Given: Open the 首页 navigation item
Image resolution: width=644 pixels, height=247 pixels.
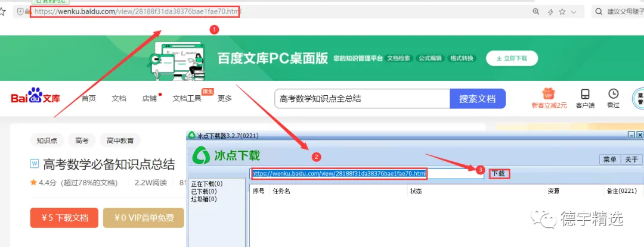Looking at the screenshot, I should pyautogui.click(x=89, y=98).
